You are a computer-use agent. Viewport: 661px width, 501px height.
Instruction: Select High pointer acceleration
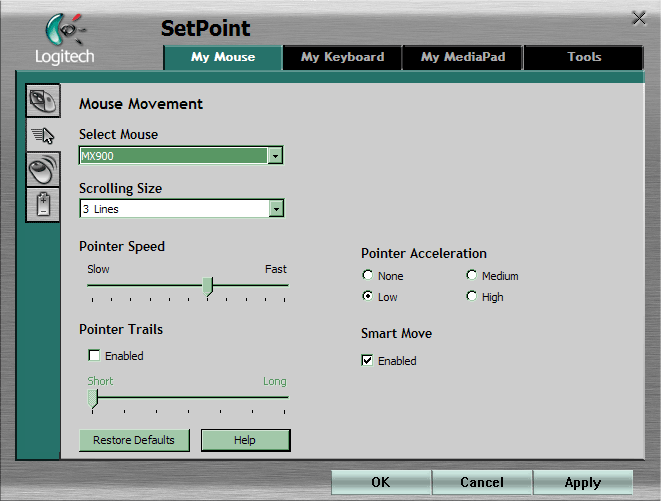click(x=472, y=296)
